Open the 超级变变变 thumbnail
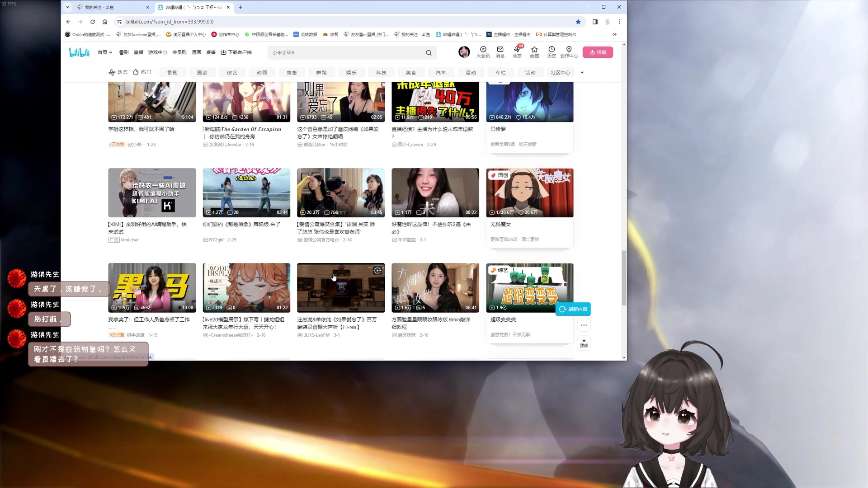This screenshot has width=868, height=488. [530, 288]
